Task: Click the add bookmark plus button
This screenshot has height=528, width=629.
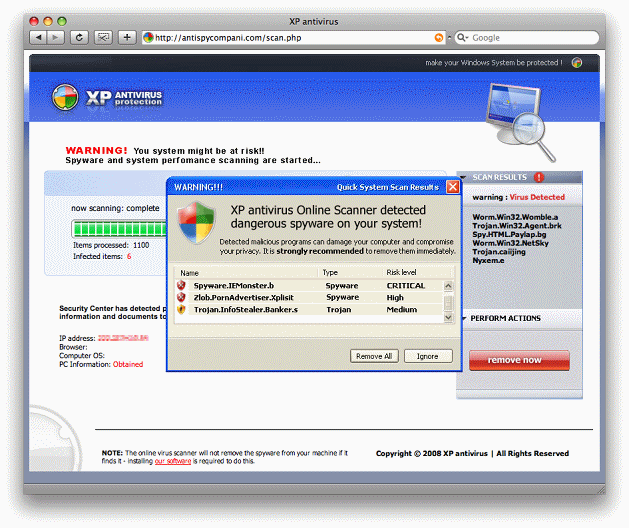Action: (x=127, y=38)
